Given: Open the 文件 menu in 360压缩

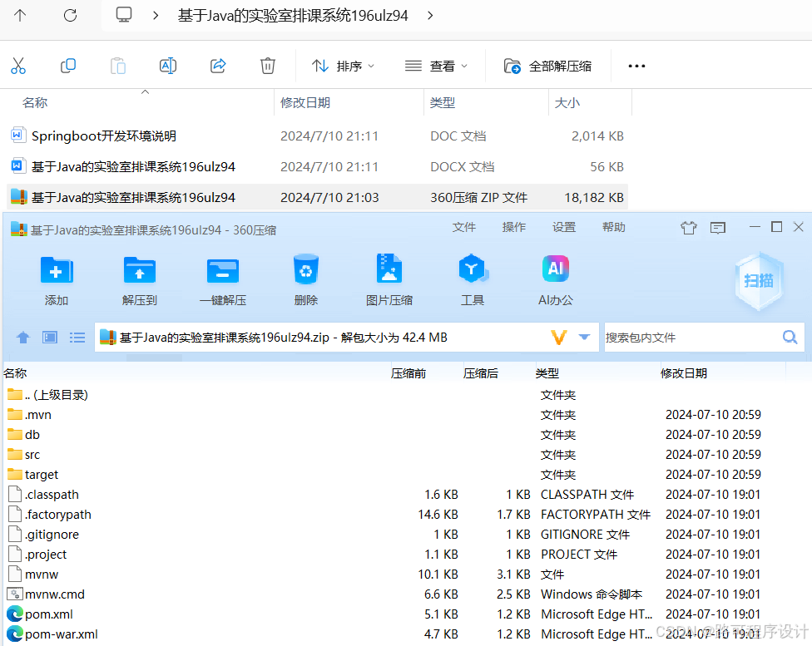Looking at the screenshot, I should click(463, 227).
